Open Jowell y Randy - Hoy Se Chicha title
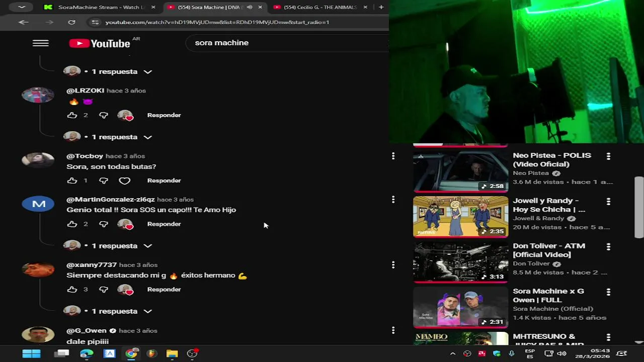 click(x=549, y=205)
